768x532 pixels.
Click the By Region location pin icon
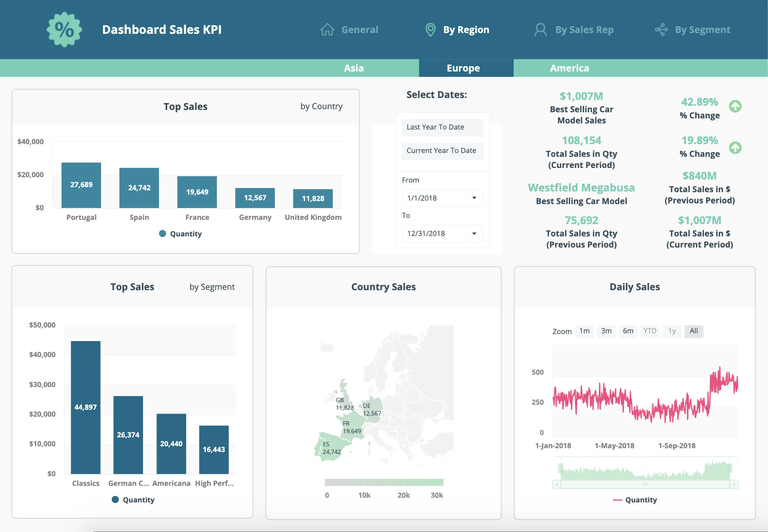pos(431,30)
